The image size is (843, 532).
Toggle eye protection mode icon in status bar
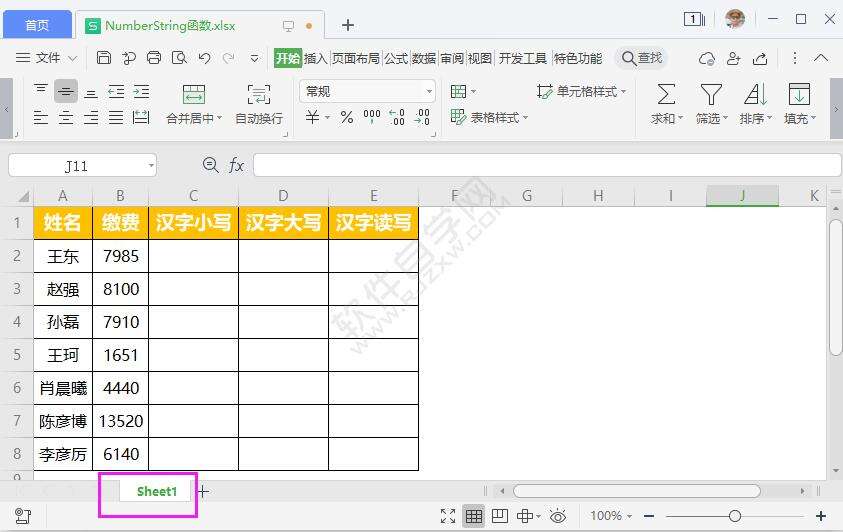(558, 516)
